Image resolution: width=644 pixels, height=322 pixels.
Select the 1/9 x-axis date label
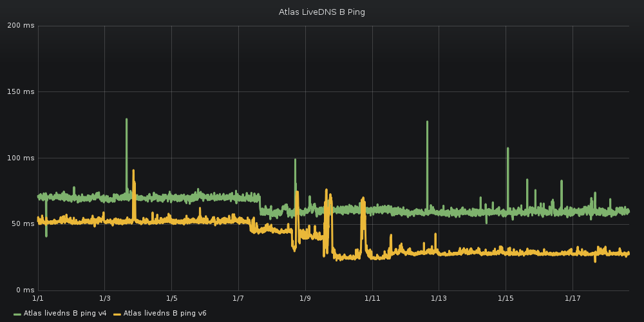(305, 298)
